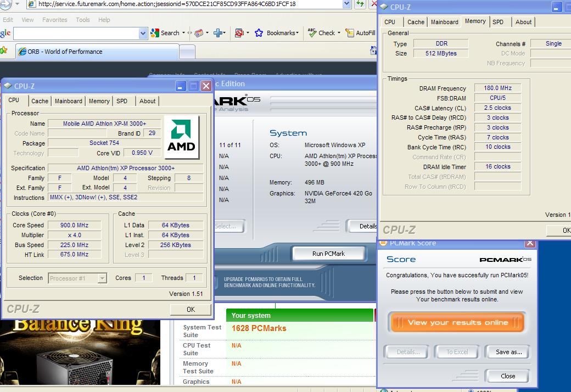Click the HT Link 675.0 MHz value
Image resolution: width=571 pixels, height=392 pixels.
click(74, 254)
